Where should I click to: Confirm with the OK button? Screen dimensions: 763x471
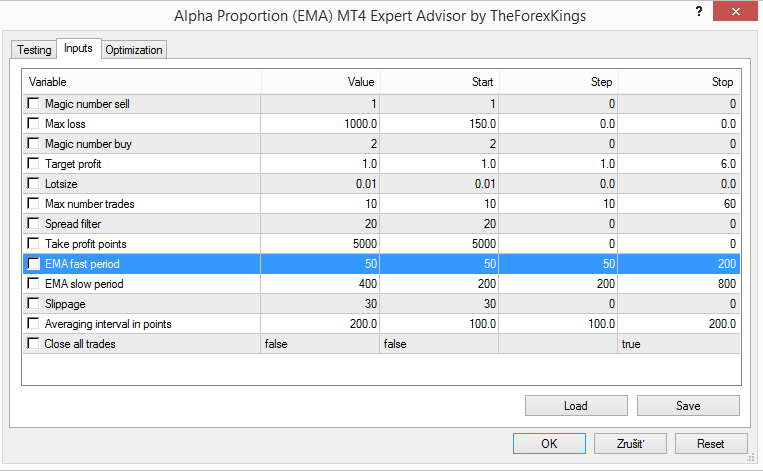click(x=549, y=444)
